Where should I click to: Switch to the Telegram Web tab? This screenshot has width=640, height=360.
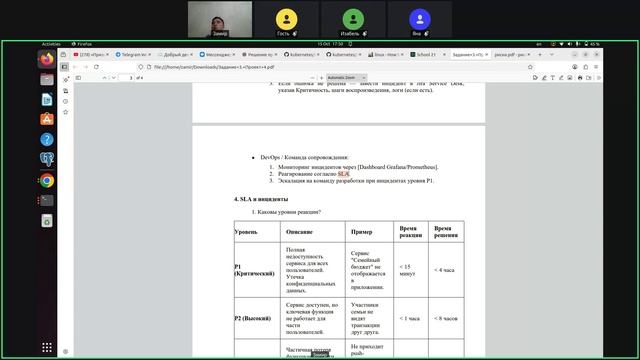(133, 54)
